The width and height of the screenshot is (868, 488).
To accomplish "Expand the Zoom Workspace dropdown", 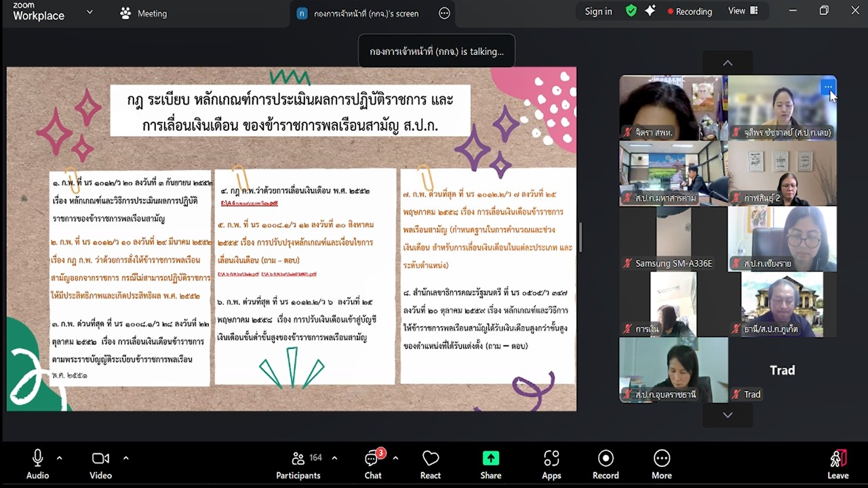I will point(88,12).
